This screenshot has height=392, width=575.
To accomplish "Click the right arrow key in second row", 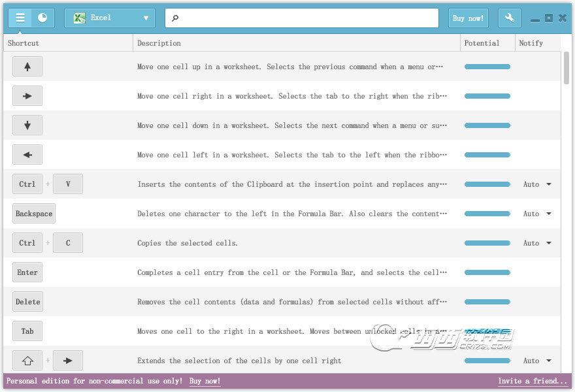I will [x=27, y=95].
